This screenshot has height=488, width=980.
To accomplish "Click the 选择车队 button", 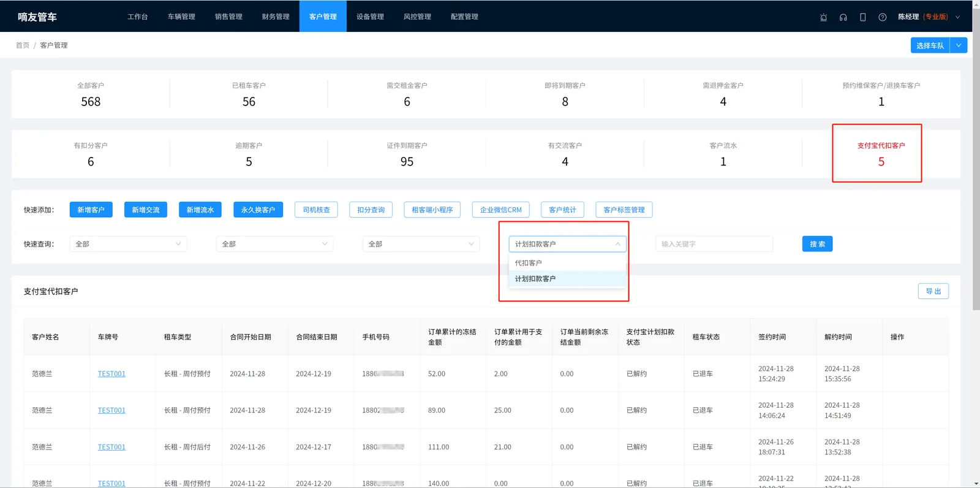I will pyautogui.click(x=930, y=45).
